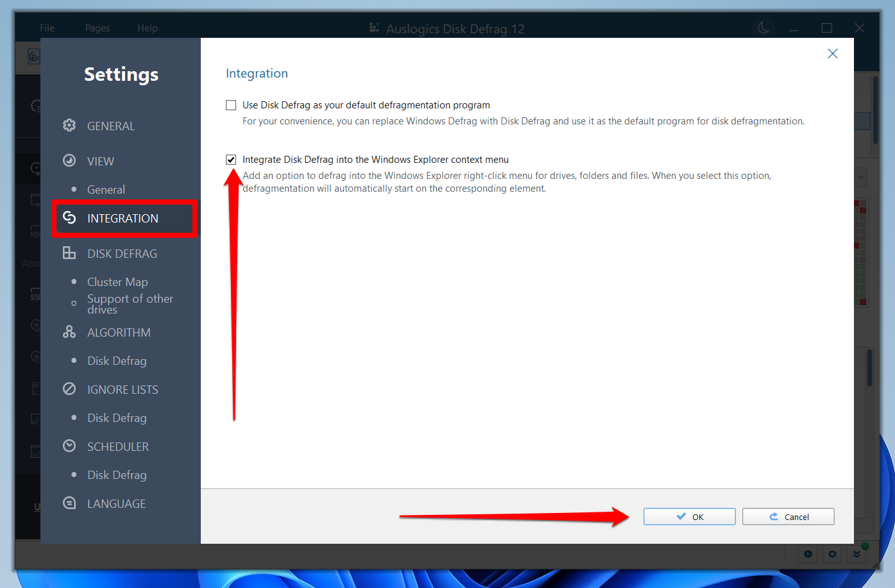The height and width of the screenshot is (588, 895).
Task: Select the SCHEDULER clock icon in the sidebar
Action: pyautogui.click(x=69, y=446)
